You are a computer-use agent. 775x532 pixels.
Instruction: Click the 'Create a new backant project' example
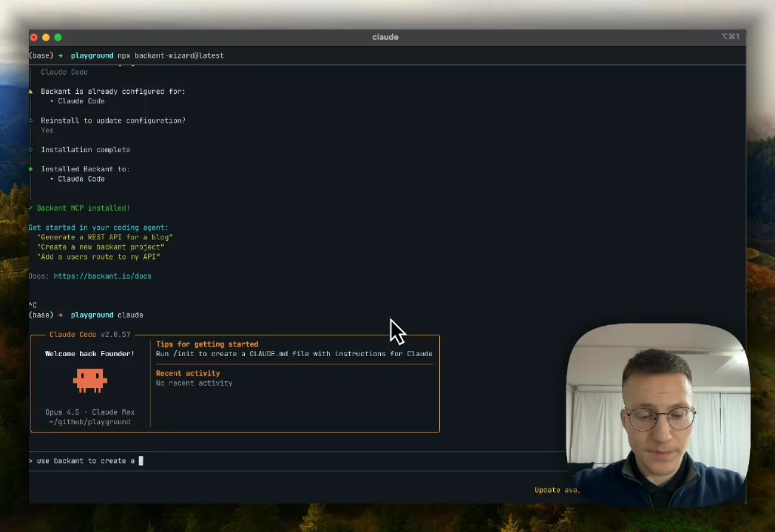101,247
